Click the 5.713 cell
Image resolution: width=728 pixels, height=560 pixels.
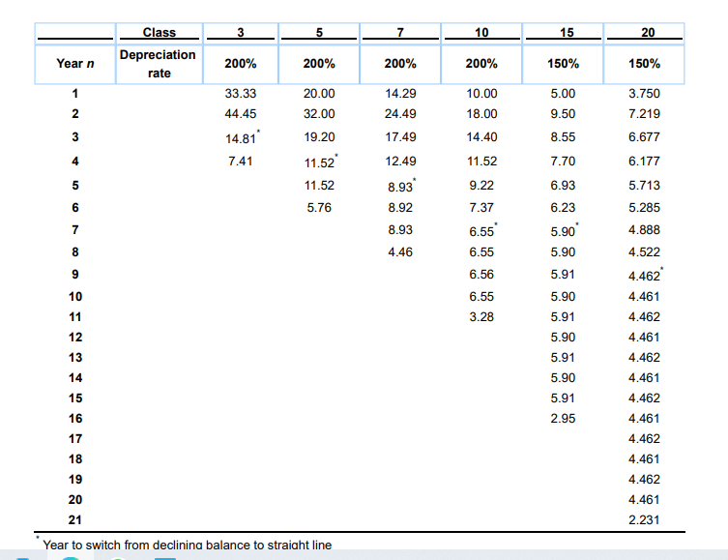pos(644,186)
